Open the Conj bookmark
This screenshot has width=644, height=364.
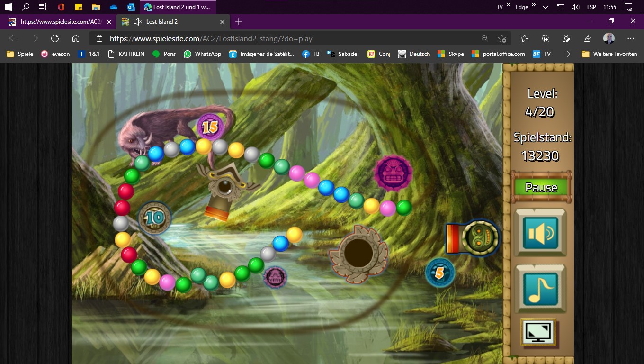coord(379,54)
